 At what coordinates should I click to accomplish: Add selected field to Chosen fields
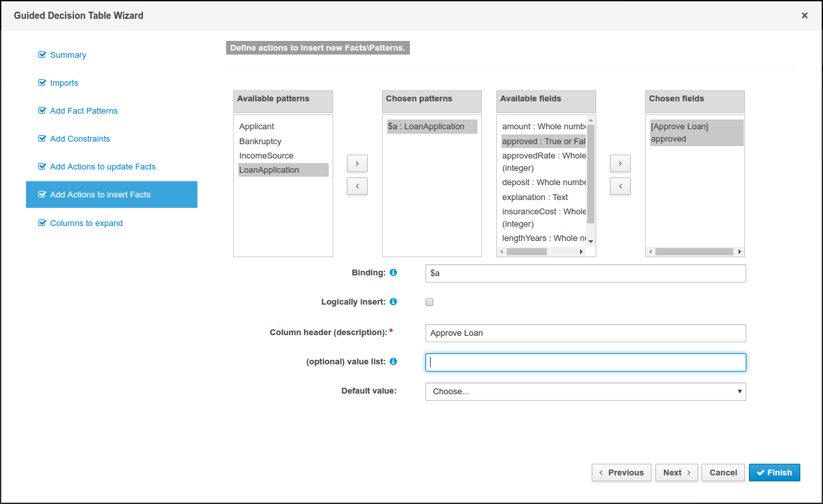pyautogui.click(x=620, y=163)
